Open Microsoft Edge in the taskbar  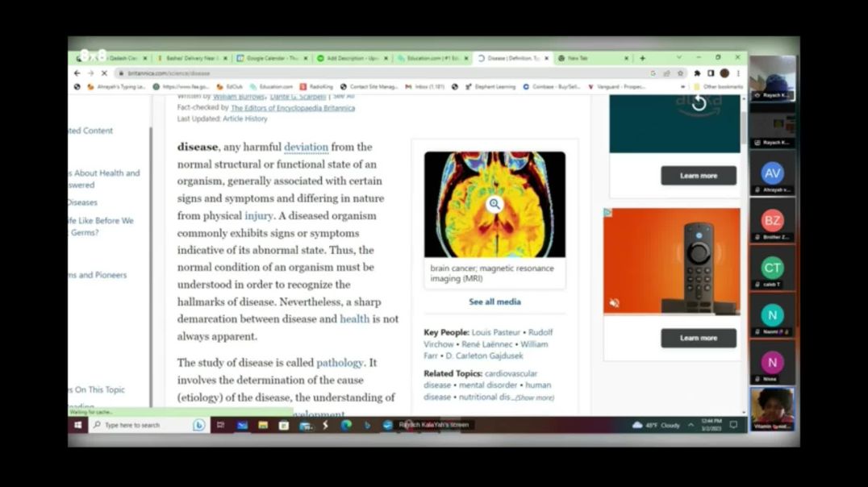click(346, 425)
